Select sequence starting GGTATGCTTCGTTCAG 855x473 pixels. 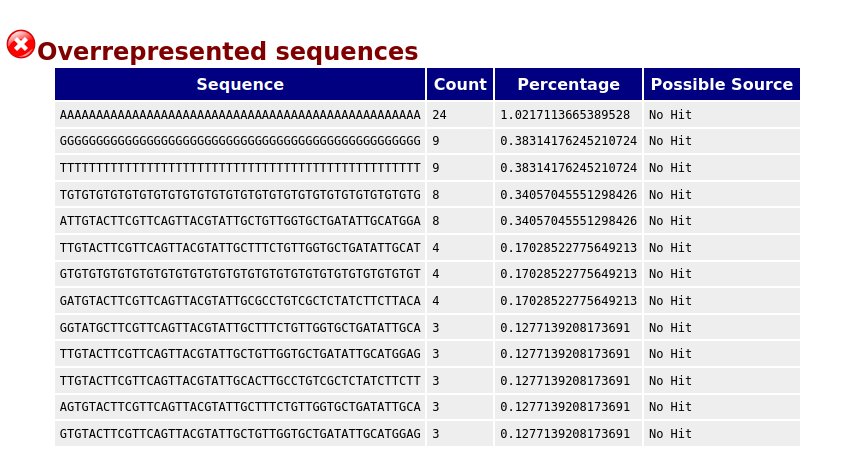click(x=240, y=328)
